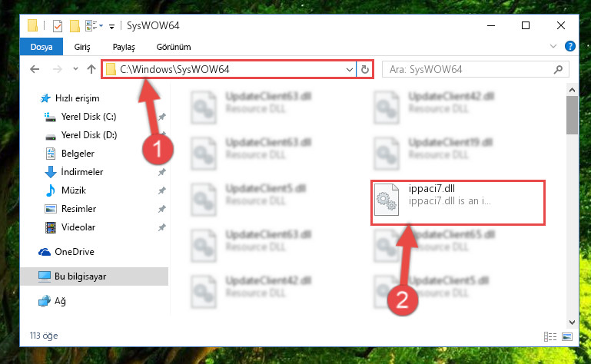The width and height of the screenshot is (591, 364).
Task: Click the Up one level arrow
Action: tap(91, 69)
